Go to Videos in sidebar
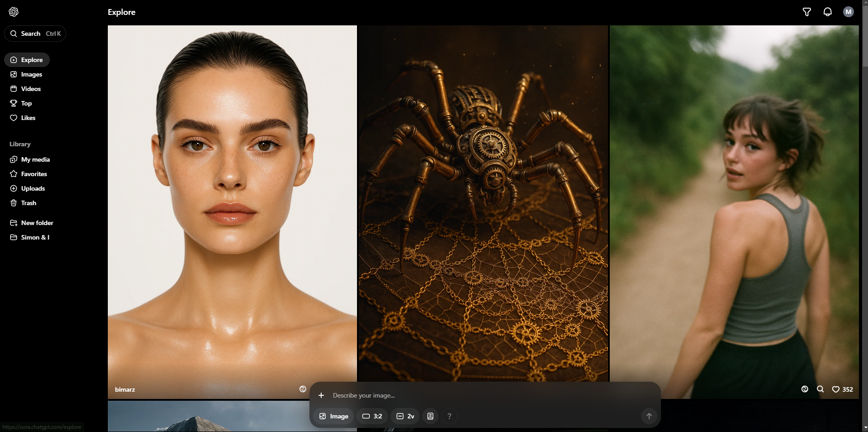Image resolution: width=868 pixels, height=432 pixels. (x=31, y=89)
